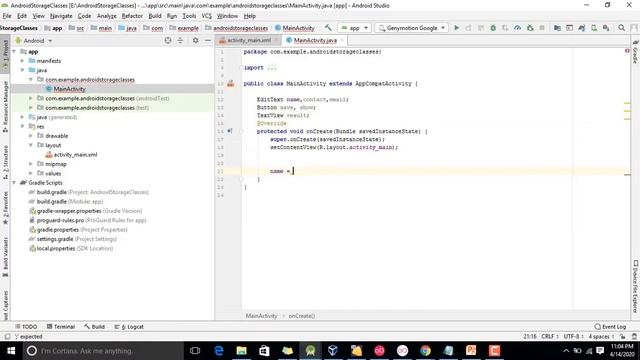
Task: Open the Genymotion Google device dropdown
Action: pyautogui.click(x=411, y=28)
